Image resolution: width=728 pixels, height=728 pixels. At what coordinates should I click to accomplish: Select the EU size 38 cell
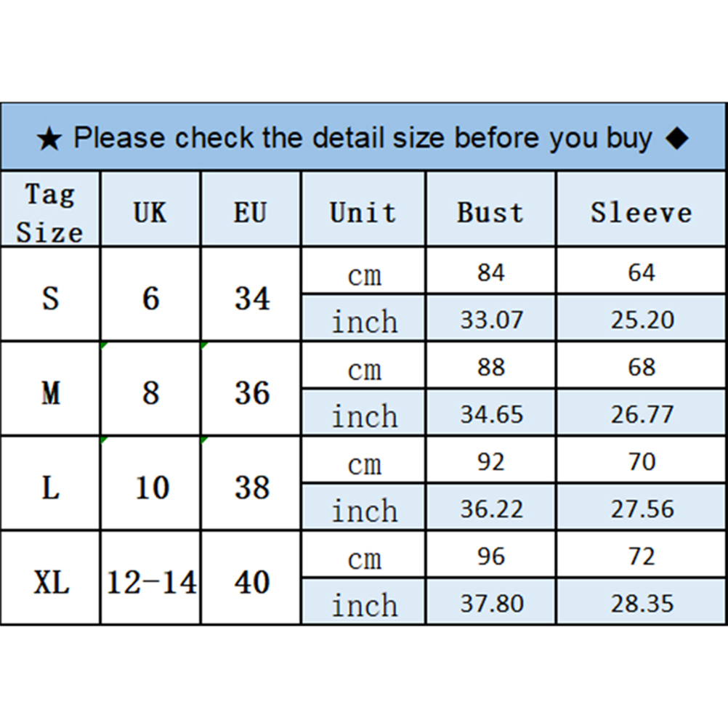pyautogui.click(x=251, y=488)
